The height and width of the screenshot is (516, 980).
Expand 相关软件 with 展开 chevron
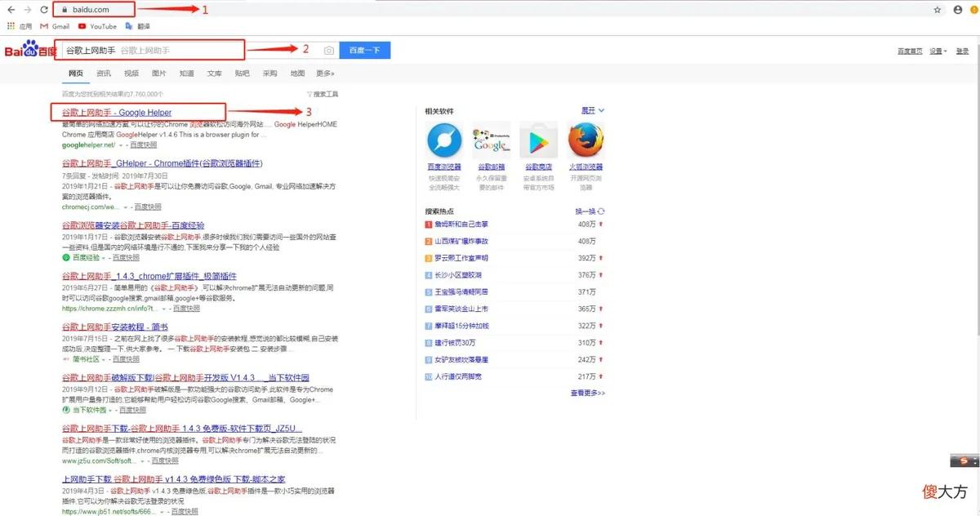(x=593, y=110)
